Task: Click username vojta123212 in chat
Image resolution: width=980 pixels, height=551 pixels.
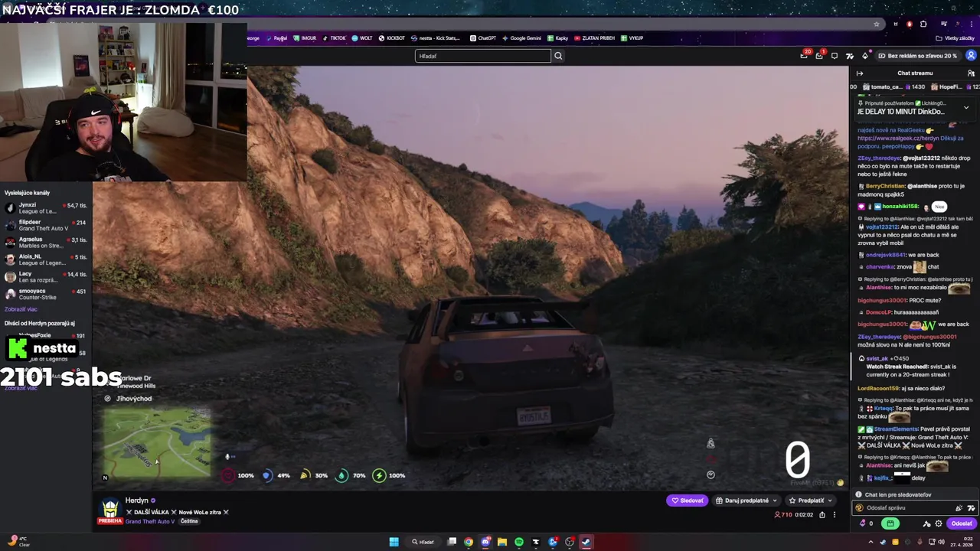Action: point(881,227)
